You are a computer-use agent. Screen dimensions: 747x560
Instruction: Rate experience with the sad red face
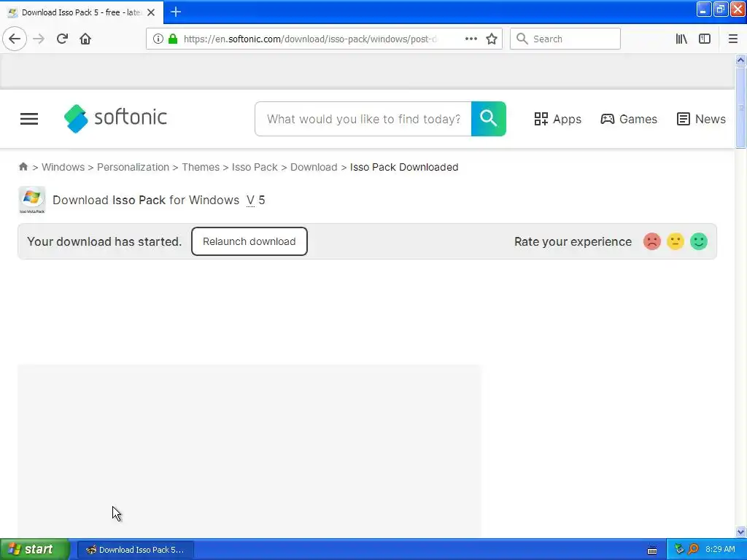coord(651,241)
